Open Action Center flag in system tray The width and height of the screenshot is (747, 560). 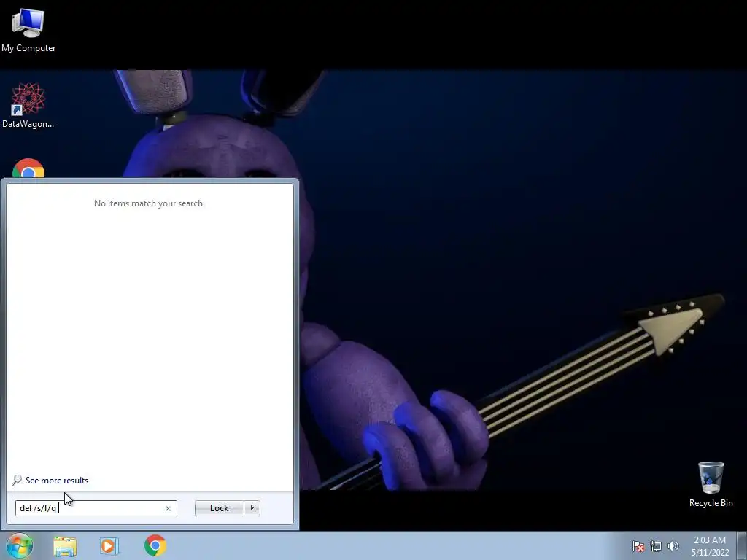pyautogui.click(x=638, y=546)
